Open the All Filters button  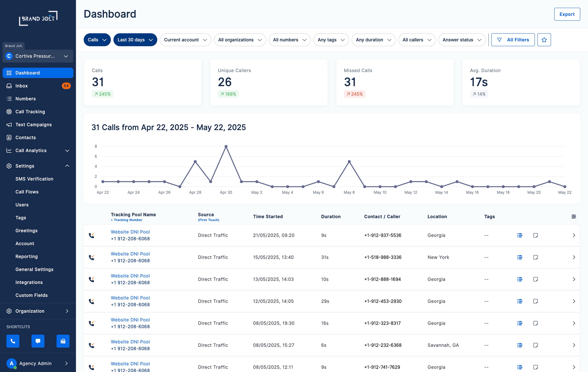point(513,40)
